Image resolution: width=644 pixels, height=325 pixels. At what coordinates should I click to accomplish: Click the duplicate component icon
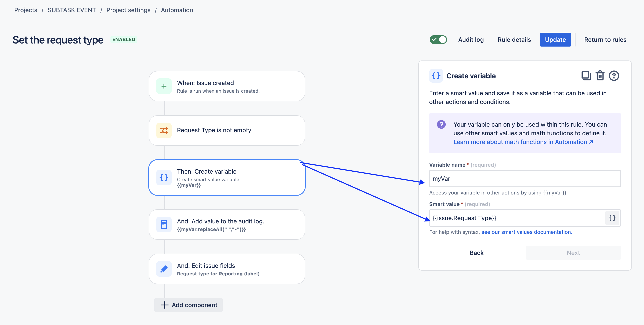pos(586,75)
